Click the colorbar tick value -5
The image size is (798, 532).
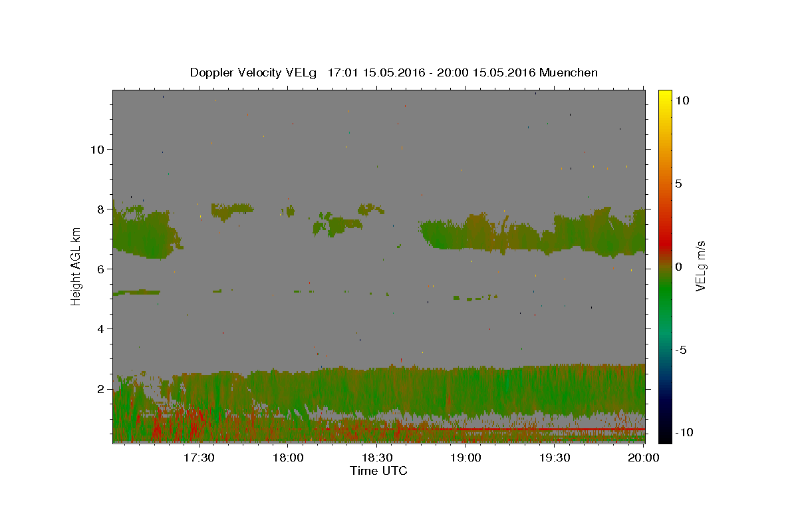(680, 350)
